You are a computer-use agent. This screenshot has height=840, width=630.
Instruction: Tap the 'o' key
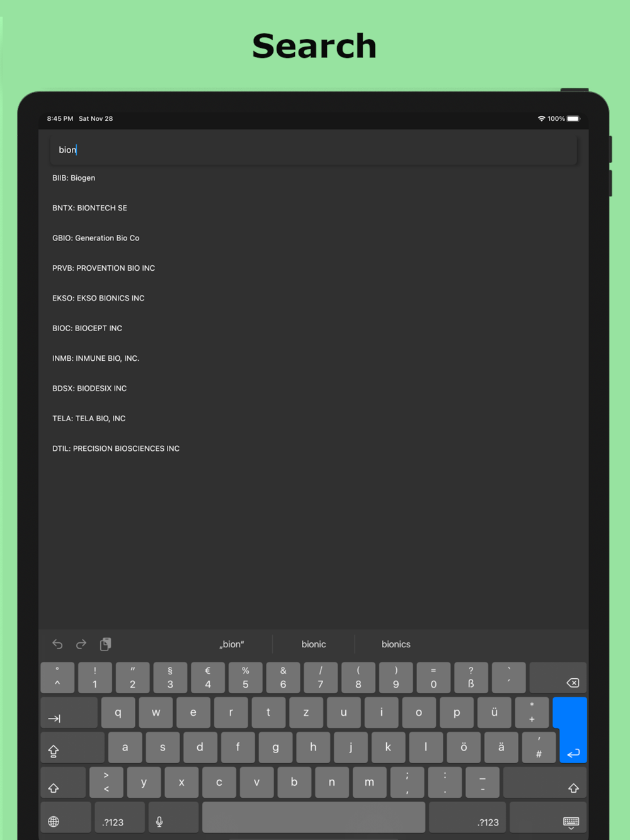[x=419, y=712]
